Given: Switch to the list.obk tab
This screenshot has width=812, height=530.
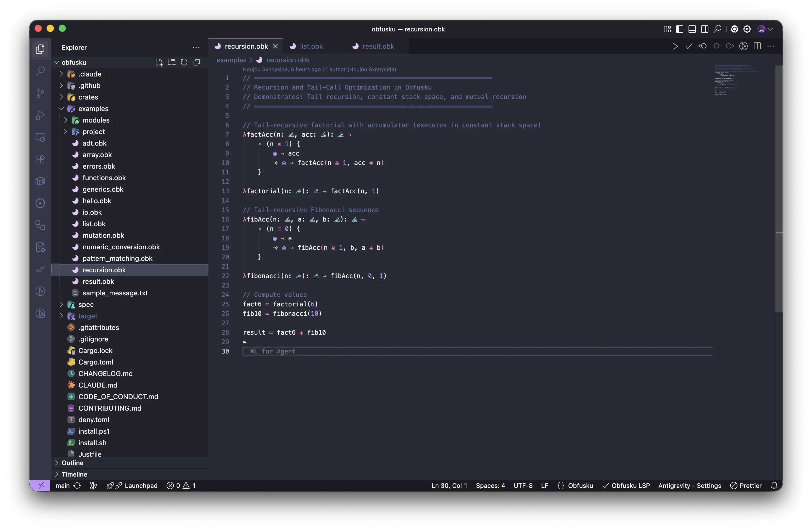Looking at the screenshot, I should (x=311, y=46).
